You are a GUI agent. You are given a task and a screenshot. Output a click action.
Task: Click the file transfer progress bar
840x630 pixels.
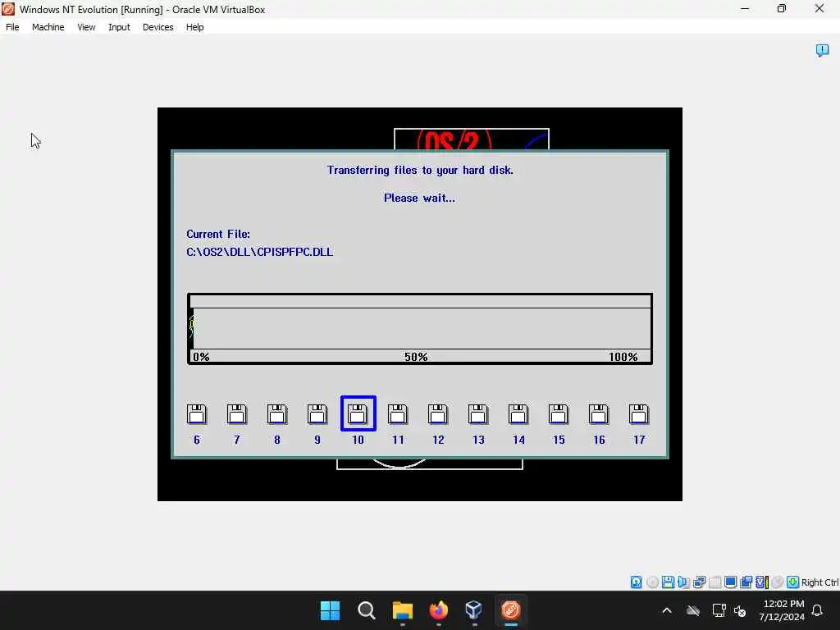pos(420,328)
